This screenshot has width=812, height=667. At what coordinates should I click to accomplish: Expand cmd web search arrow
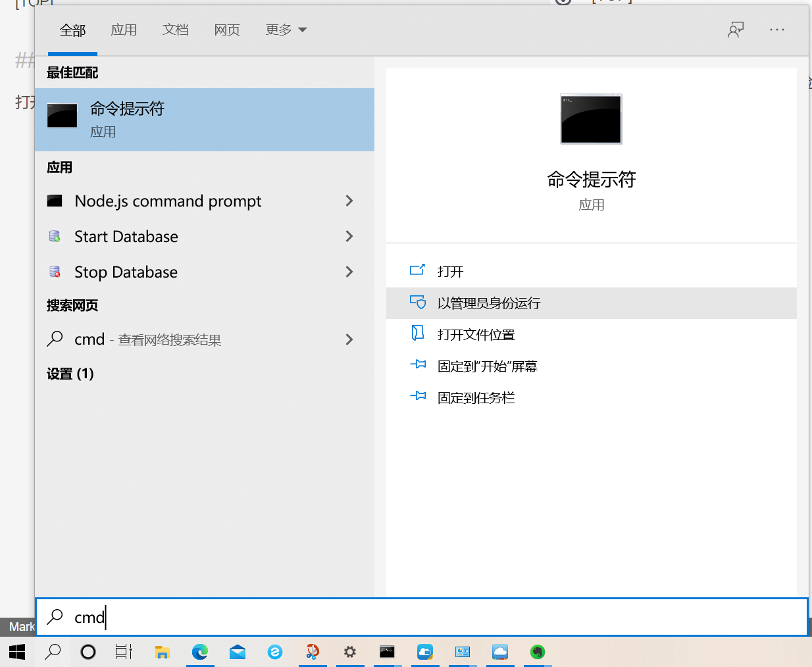coord(349,339)
